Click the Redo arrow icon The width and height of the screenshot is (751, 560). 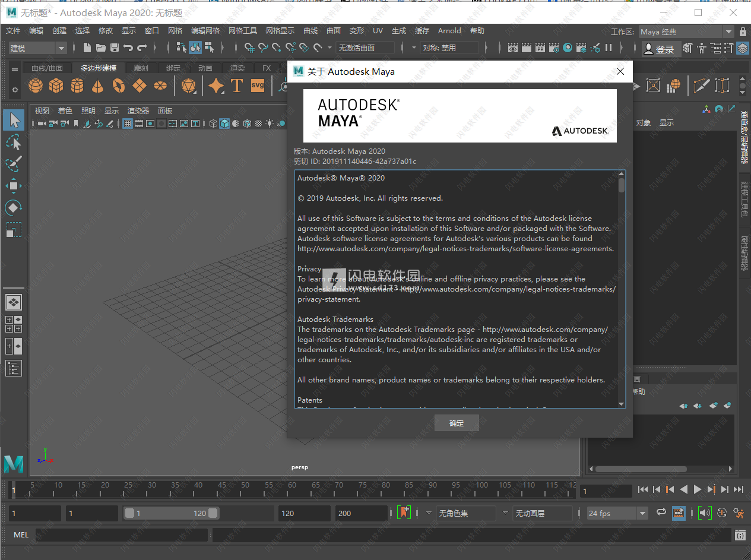(142, 48)
